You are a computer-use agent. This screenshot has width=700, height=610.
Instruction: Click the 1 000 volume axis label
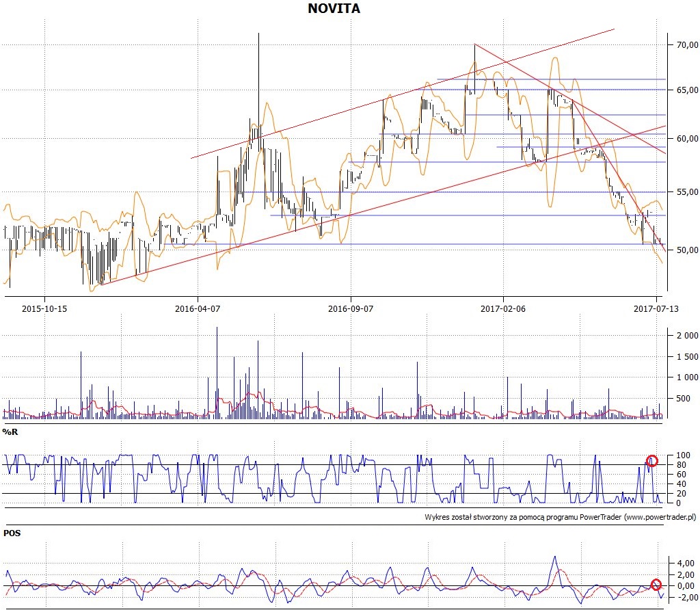[x=688, y=377]
